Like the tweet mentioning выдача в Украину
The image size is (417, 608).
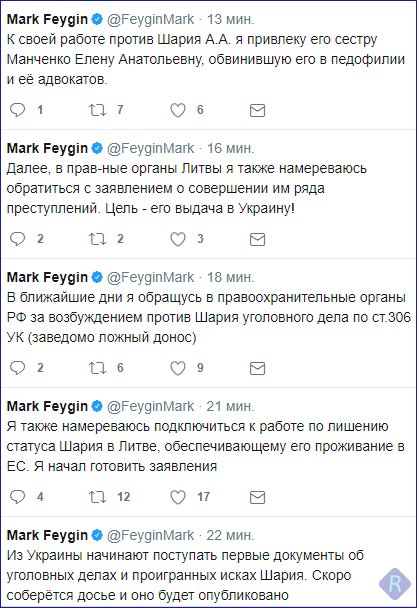(178, 239)
